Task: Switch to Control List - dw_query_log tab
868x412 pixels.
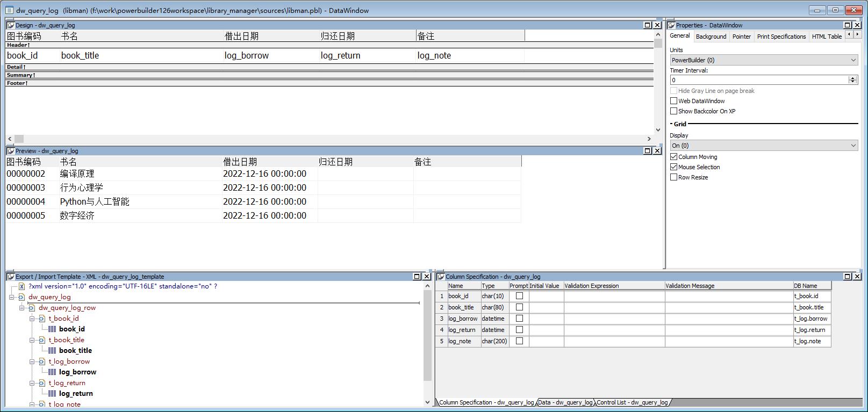Action: [x=633, y=402]
